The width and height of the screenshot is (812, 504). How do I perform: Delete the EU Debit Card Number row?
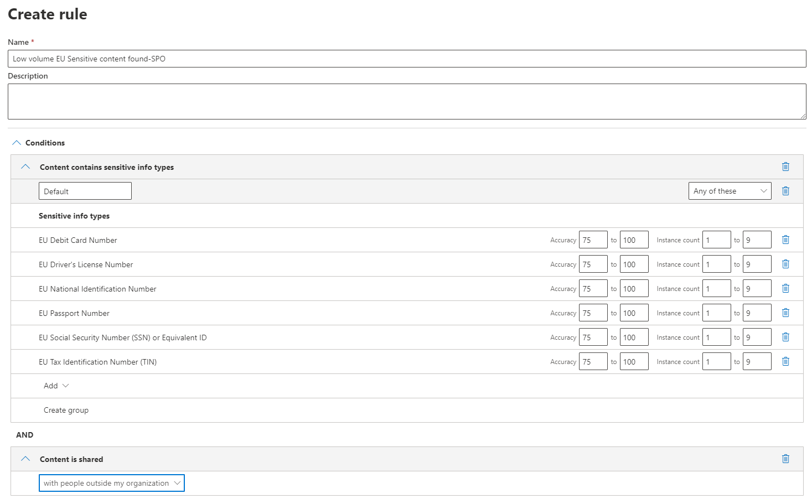785,240
